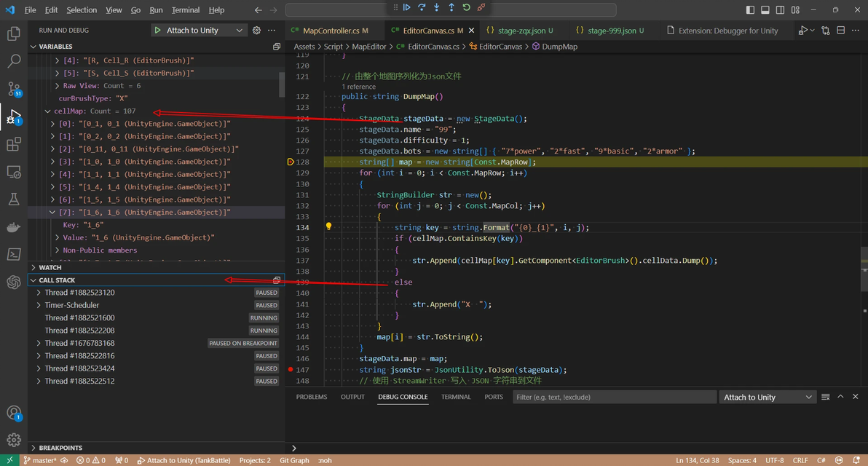The width and height of the screenshot is (868, 466).
Task: Open Run and Debug more actions menu
Action: pos(272,31)
